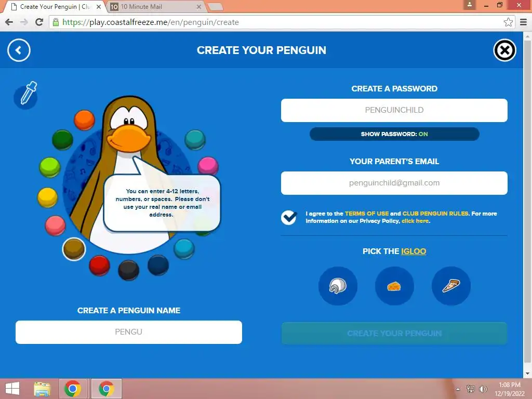Click the parent's email input field
The height and width of the screenshot is (399, 532).
[394, 183]
